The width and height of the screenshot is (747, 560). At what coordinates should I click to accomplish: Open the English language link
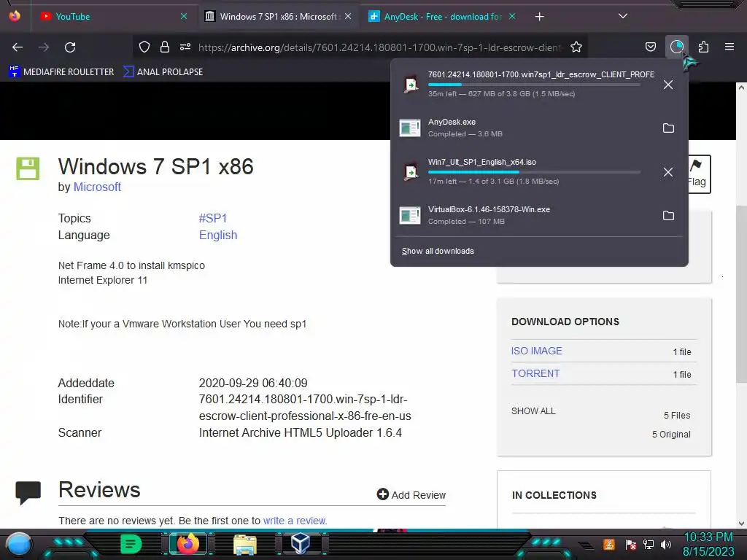coord(218,236)
